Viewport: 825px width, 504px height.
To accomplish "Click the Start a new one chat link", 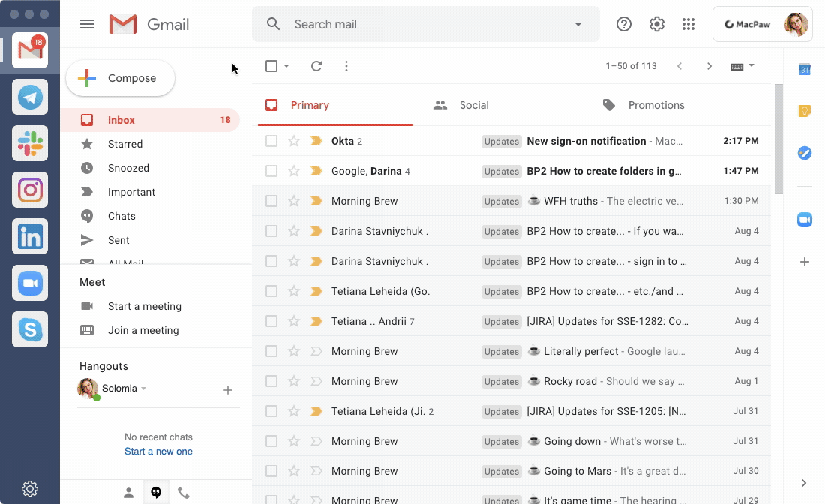I will (x=157, y=451).
